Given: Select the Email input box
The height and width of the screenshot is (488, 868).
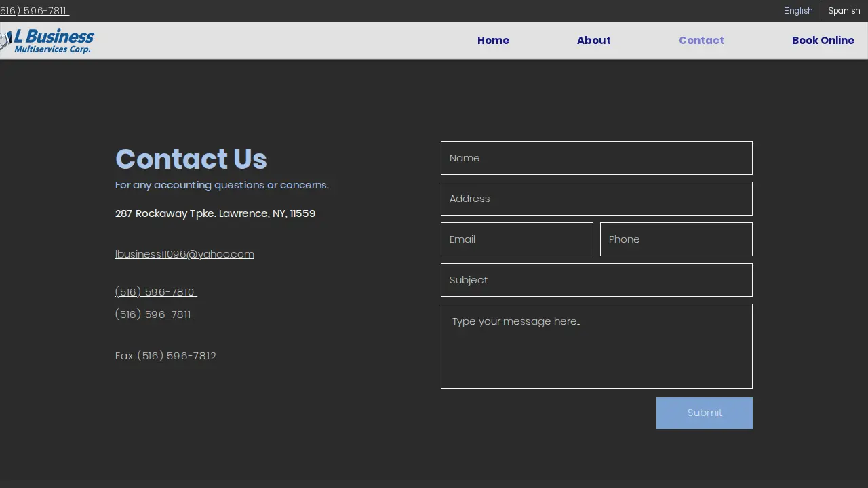Looking at the screenshot, I should coord(517,239).
